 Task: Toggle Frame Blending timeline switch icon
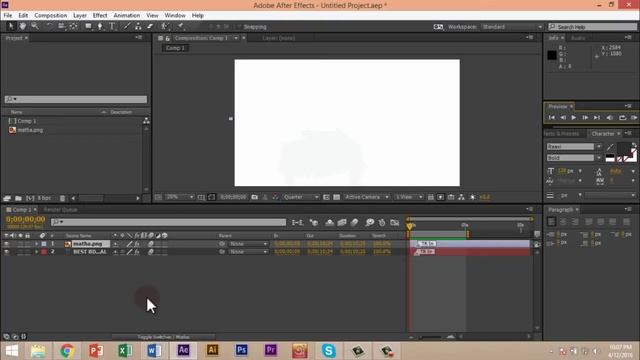point(342,222)
